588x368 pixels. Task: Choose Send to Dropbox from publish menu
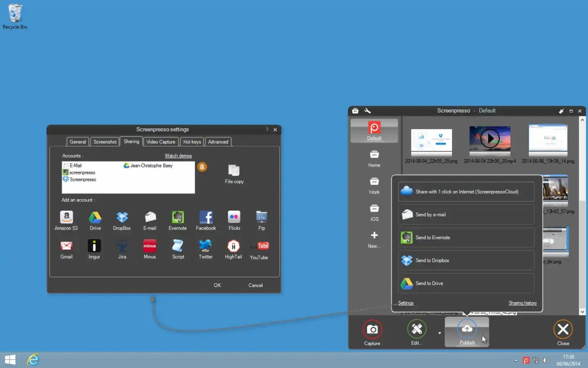pyautogui.click(x=466, y=260)
